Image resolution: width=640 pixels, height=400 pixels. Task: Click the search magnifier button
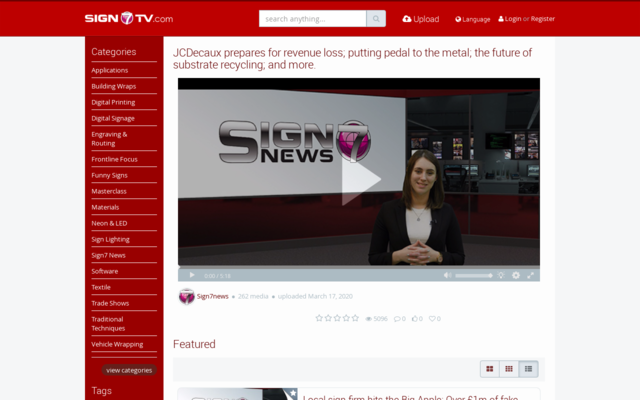376,19
